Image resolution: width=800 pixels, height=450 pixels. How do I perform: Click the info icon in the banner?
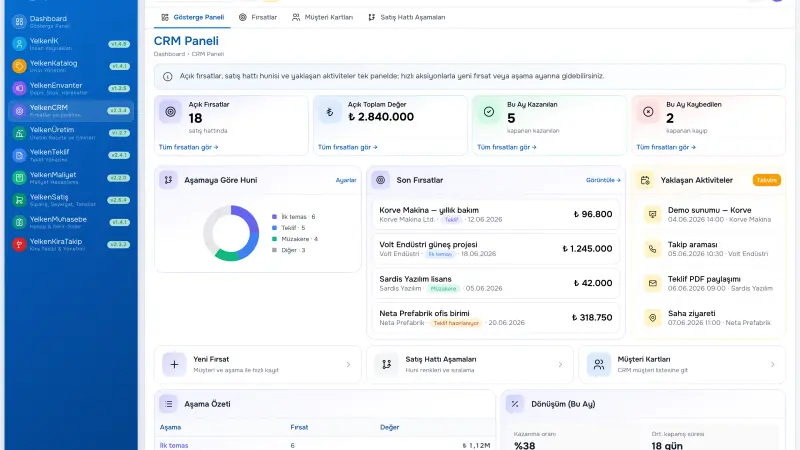167,77
